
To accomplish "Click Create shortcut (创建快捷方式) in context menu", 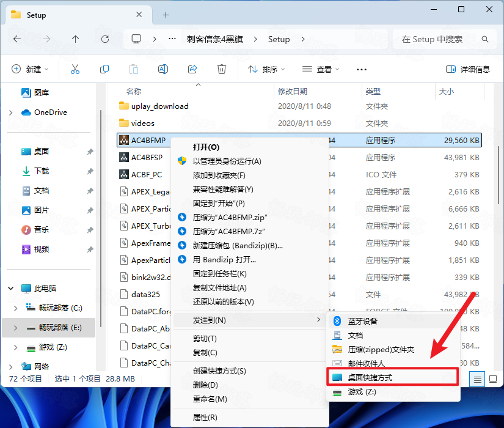I will pos(249,371).
